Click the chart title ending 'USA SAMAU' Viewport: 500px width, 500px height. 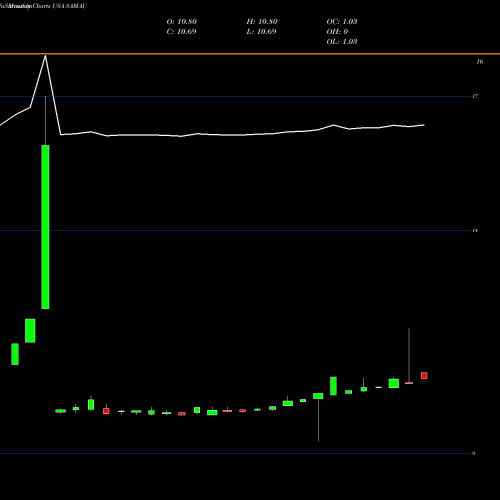[x=43, y=6]
